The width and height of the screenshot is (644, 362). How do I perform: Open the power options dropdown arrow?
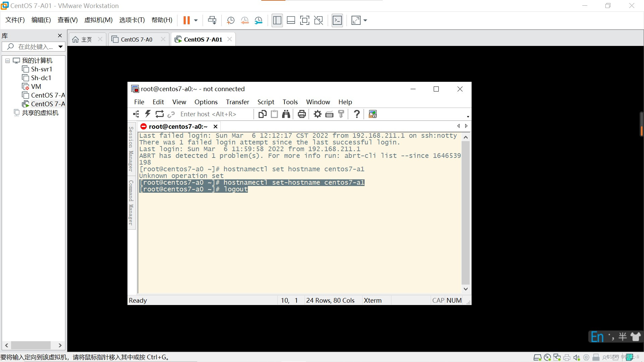[196, 20]
